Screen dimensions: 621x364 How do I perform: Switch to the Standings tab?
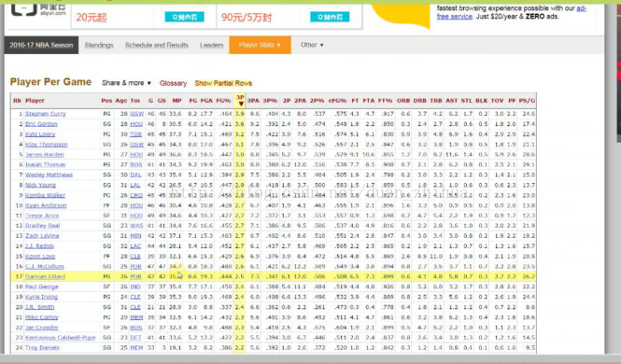[x=99, y=45]
